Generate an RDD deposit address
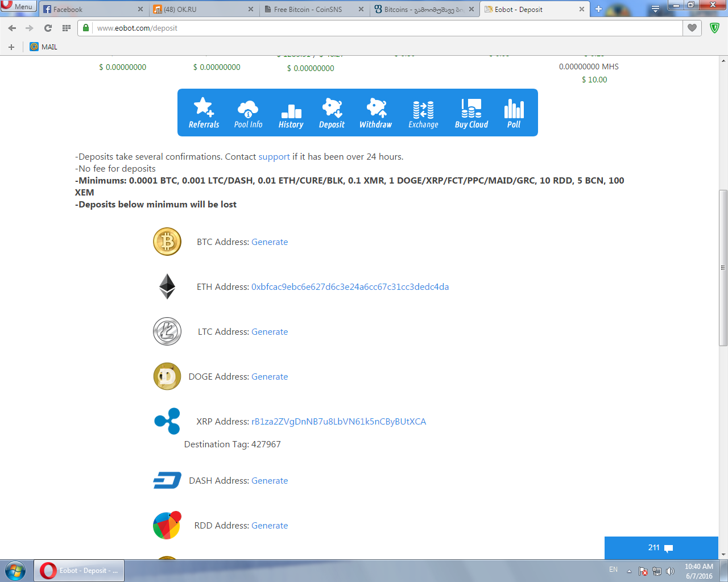The image size is (728, 582). click(x=270, y=525)
